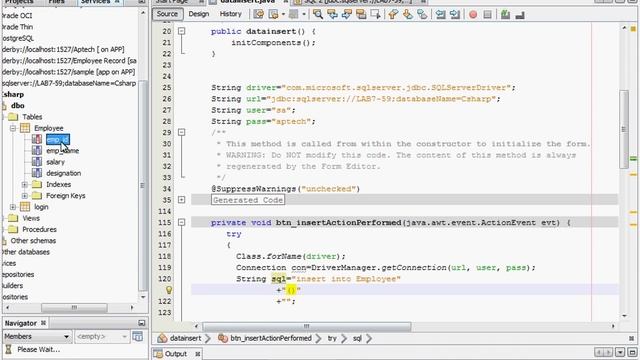Screen dimensions: 640x360
Task: Switch to History view tab
Action: (x=231, y=14)
